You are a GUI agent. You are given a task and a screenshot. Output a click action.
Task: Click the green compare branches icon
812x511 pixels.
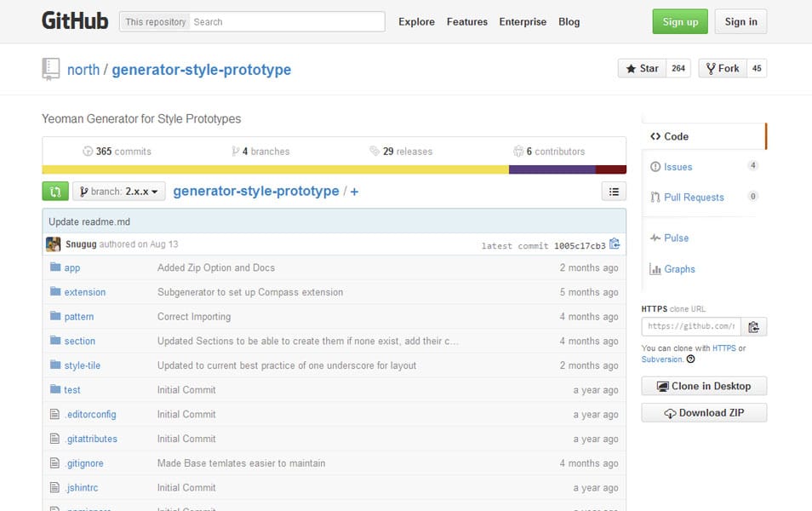(54, 191)
